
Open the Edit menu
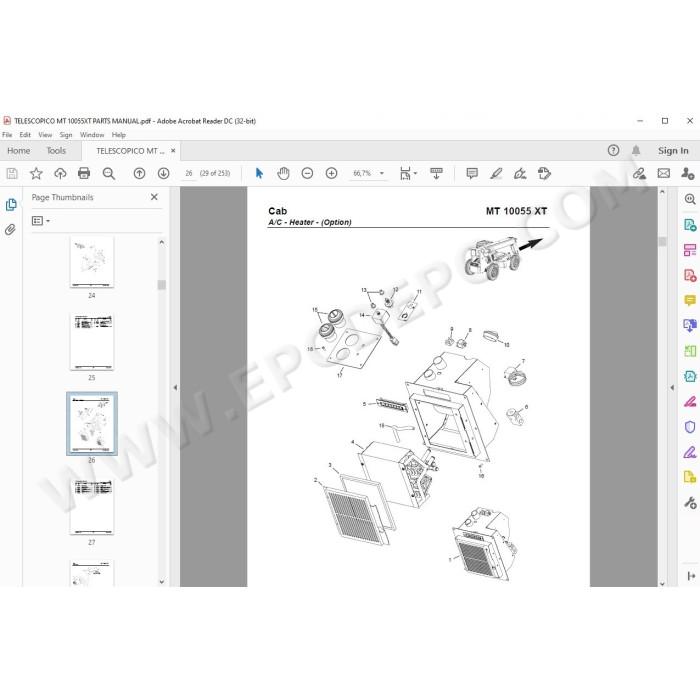[25, 135]
